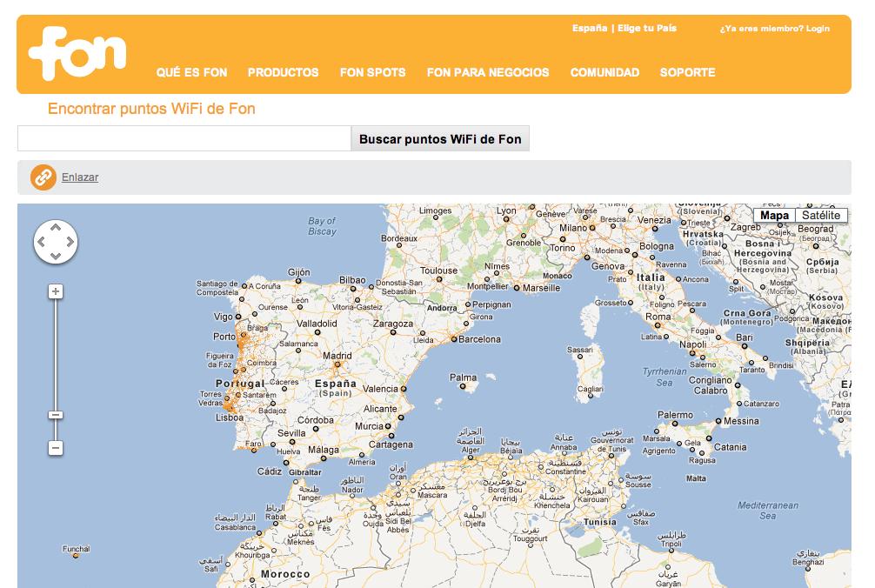Click the Enlazar link
This screenshot has height=588, width=875.
point(80,177)
